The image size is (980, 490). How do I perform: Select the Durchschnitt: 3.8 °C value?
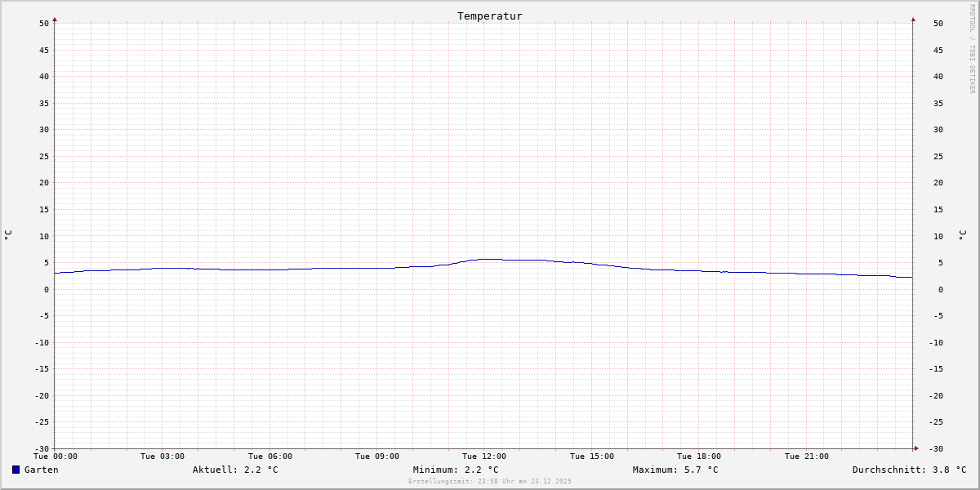(910, 470)
